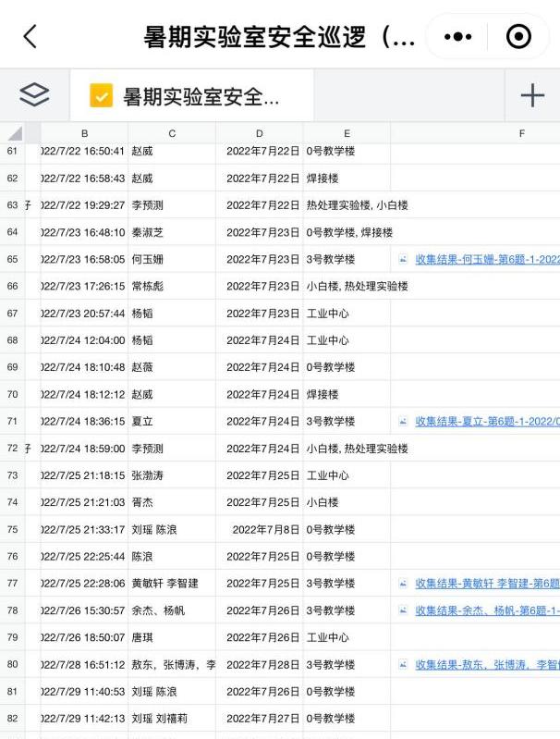This screenshot has width=560, height=739.
Task: Click the yellow checkbox icon on sheet tab
Action: pyautogui.click(x=101, y=95)
